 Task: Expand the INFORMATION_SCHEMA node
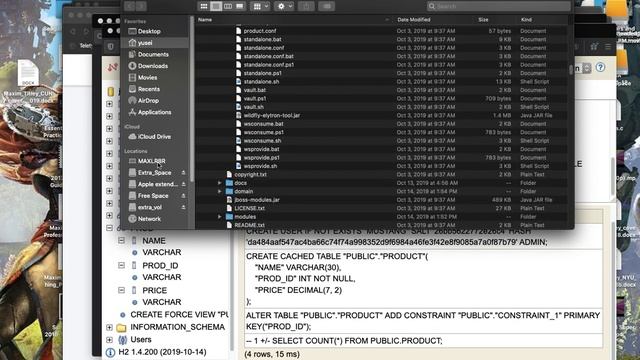point(109,327)
